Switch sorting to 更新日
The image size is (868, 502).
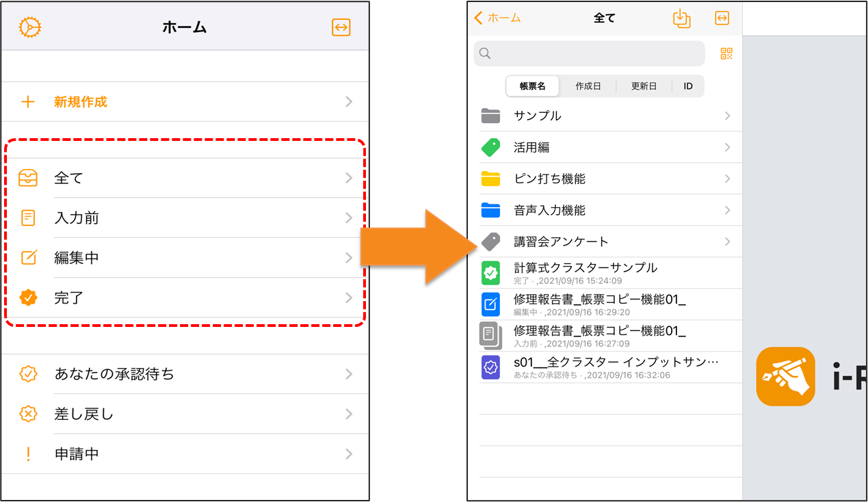pyautogui.click(x=644, y=86)
